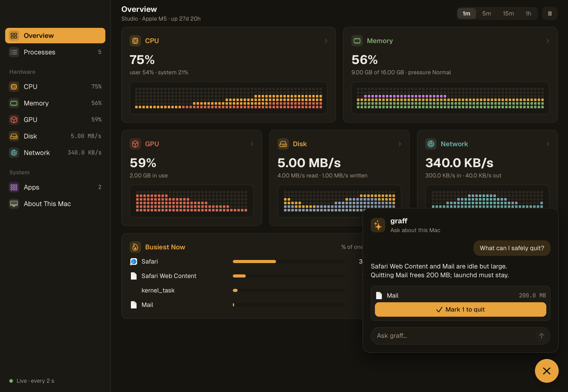Image resolution: width=568 pixels, height=392 pixels.
Task: Click the Mail 200.0 MB suggestion row
Action: coord(460,296)
